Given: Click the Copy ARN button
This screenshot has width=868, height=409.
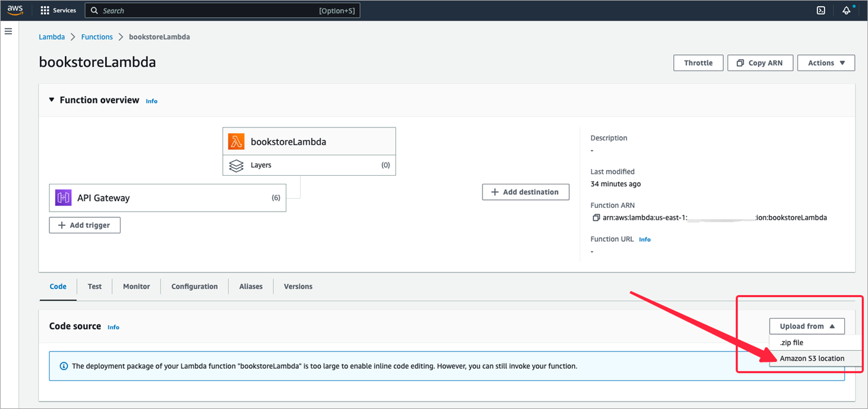Looking at the screenshot, I should (760, 63).
